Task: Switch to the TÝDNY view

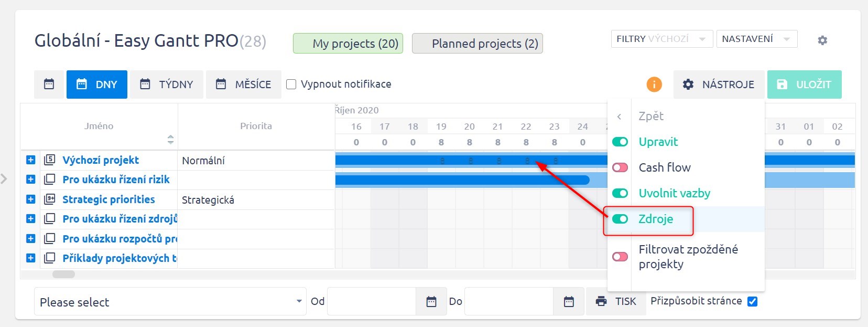Action: coord(167,85)
